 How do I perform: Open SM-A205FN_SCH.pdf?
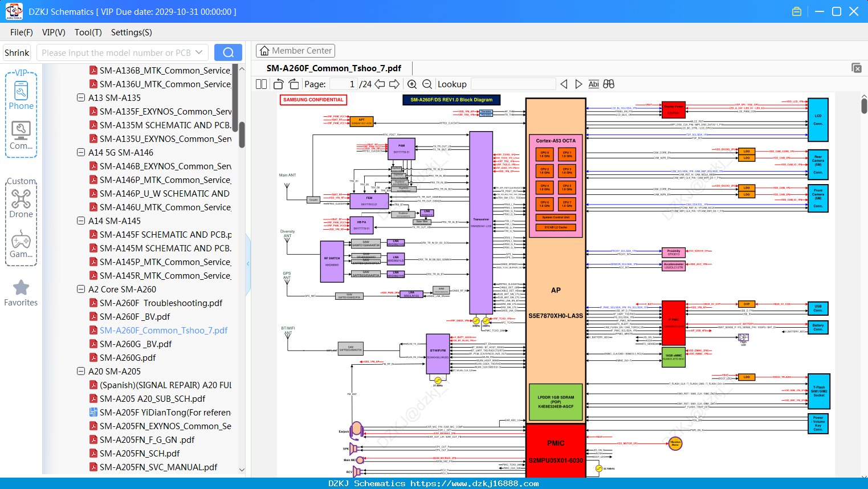pyautogui.click(x=140, y=453)
